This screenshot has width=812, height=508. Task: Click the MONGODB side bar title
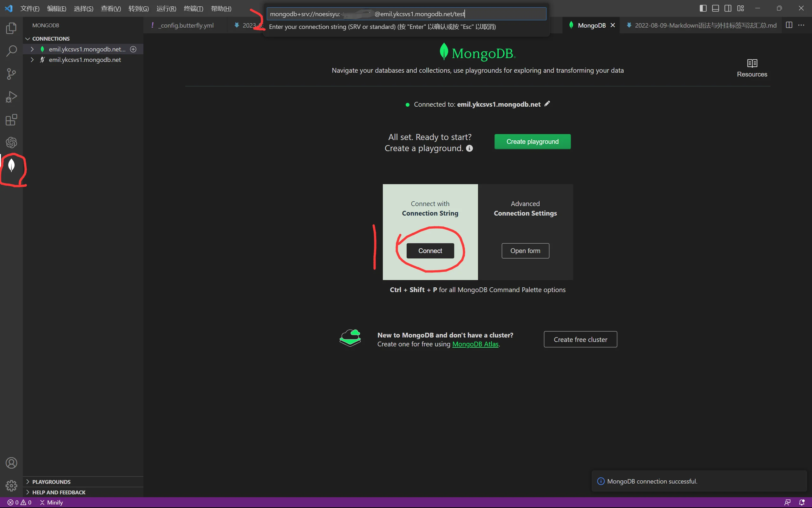46,25
